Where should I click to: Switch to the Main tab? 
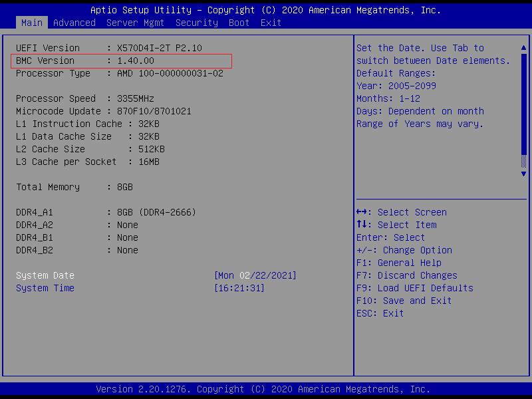pyautogui.click(x=31, y=23)
